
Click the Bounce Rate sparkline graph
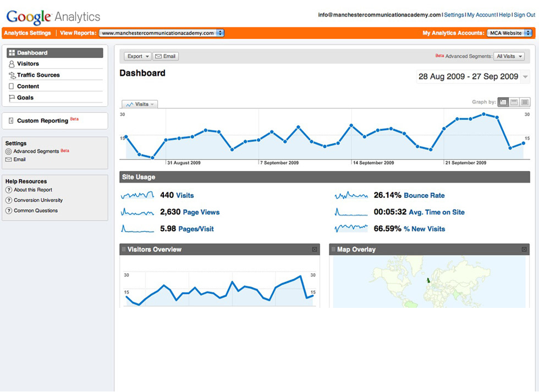(x=351, y=195)
